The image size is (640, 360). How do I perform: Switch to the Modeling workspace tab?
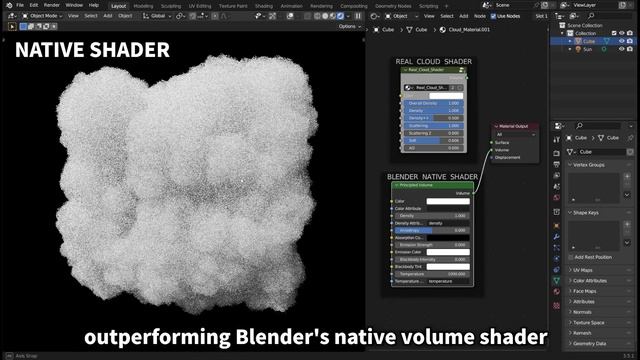143,6
